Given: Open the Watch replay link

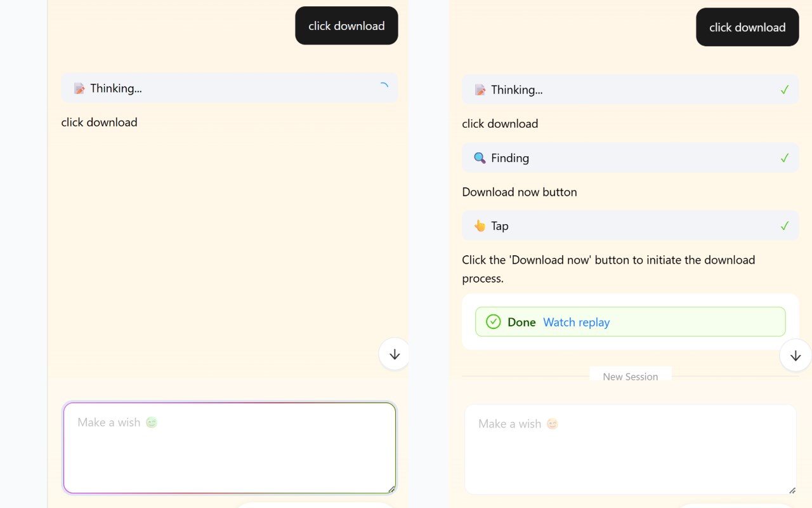Looking at the screenshot, I should [x=576, y=322].
